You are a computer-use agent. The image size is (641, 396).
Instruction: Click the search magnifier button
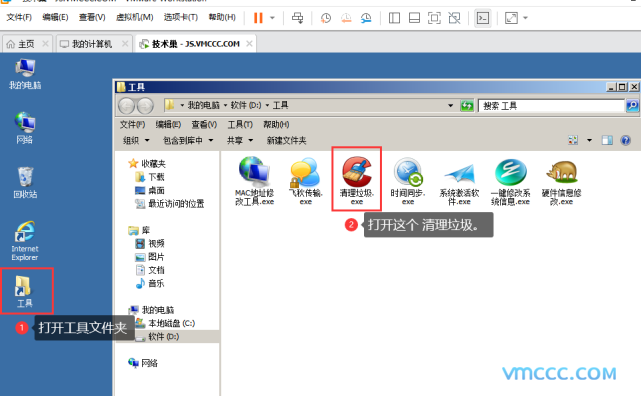[632, 106]
